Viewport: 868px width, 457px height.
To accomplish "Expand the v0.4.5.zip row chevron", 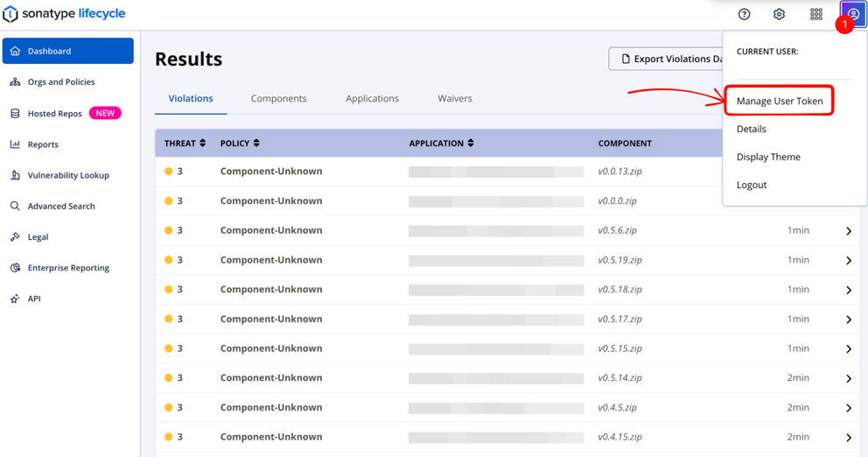I will [849, 408].
